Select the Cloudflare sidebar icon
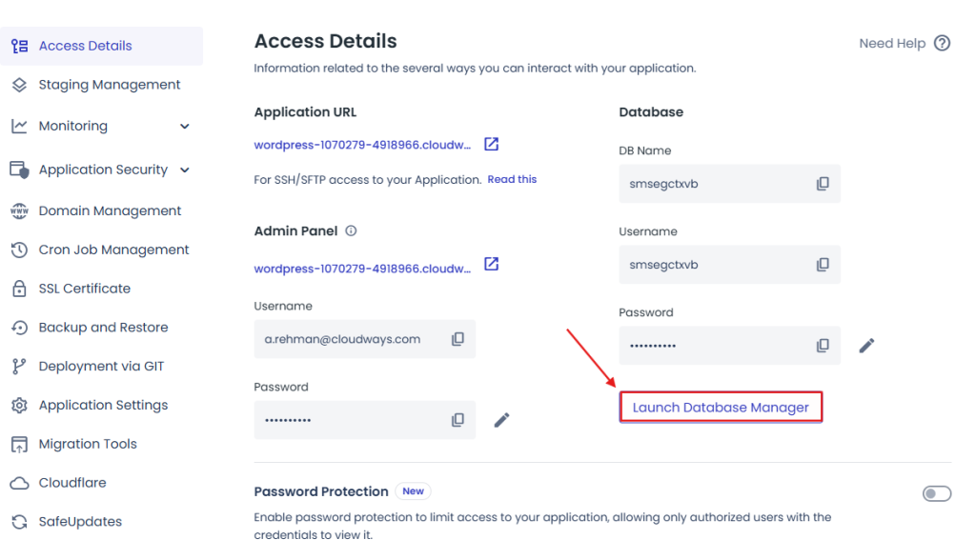This screenshot has height=560, width=976. pos(20,483)
